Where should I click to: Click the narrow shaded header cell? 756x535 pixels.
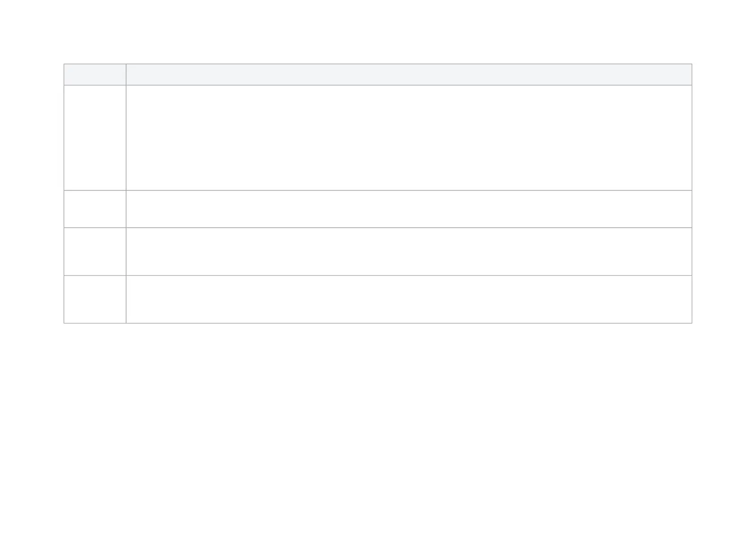[x=95, y=75]
